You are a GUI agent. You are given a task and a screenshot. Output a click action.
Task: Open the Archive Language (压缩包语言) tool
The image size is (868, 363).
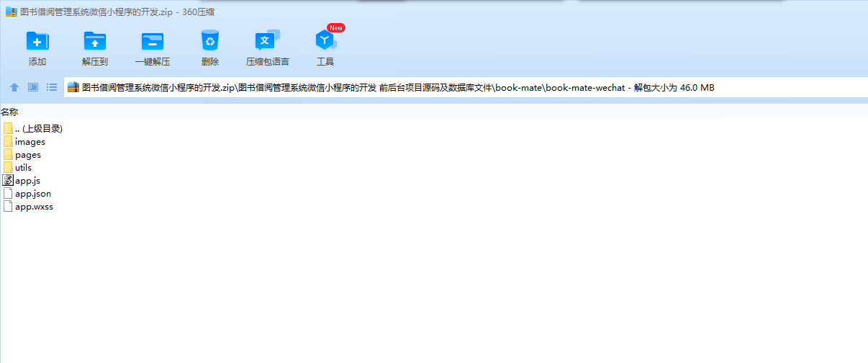[x=268, y=40]
